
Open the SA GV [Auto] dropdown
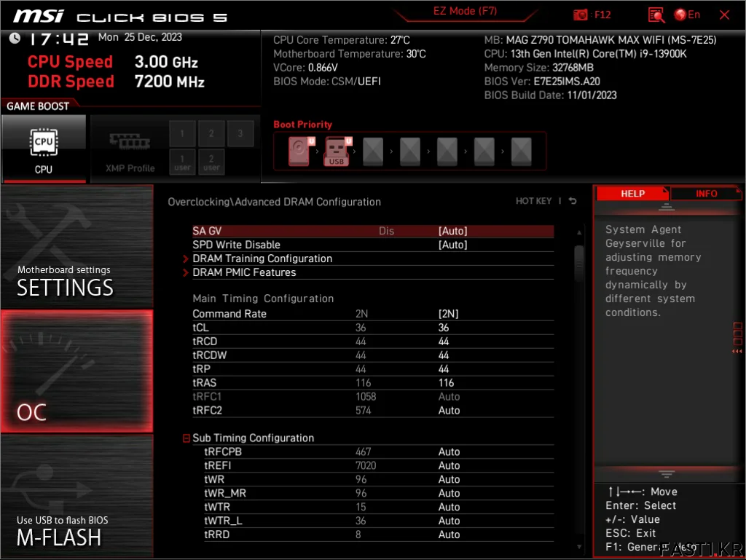(x=452, y=231)
